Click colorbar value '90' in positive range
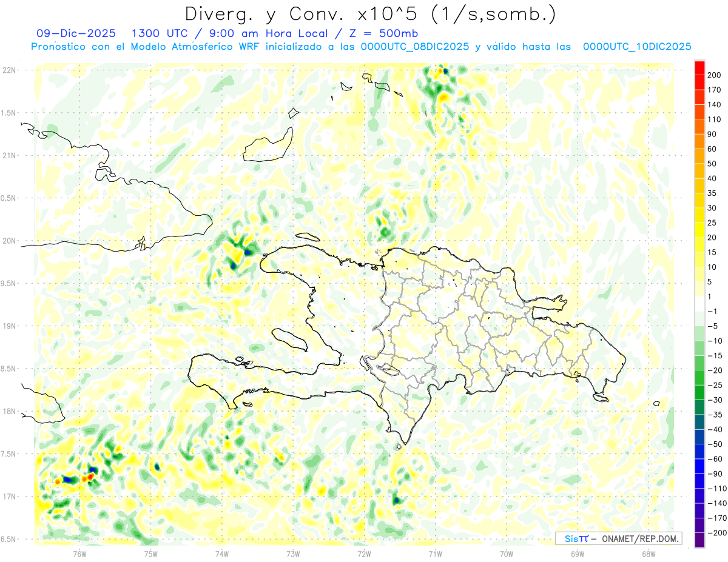Image resolution: width=728 pixels, height=562 pixels. pyautogui.click(x=712, y=135)
